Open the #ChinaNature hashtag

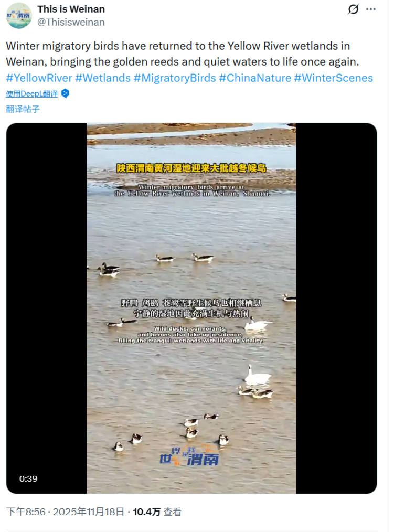[x=255, y=78]
